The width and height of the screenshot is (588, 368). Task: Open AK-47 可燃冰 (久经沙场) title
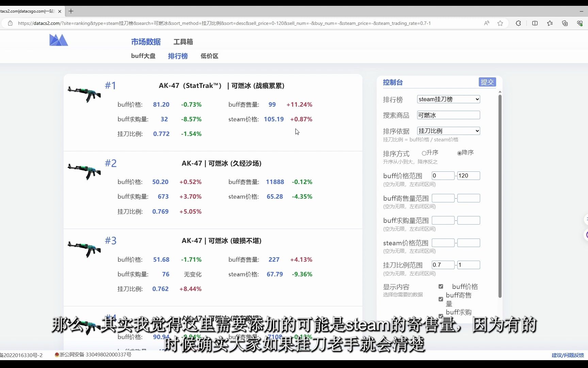(x=222, y=163)
